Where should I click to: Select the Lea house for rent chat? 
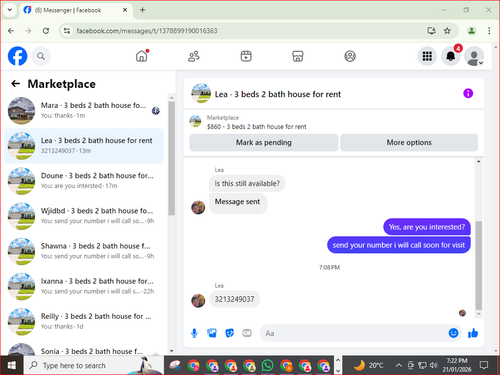pos(84,146)
